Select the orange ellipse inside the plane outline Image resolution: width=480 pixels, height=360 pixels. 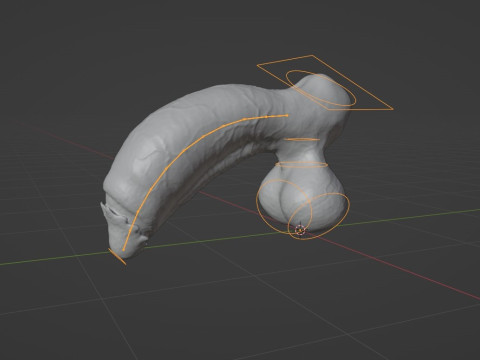[x=321, y=88]
